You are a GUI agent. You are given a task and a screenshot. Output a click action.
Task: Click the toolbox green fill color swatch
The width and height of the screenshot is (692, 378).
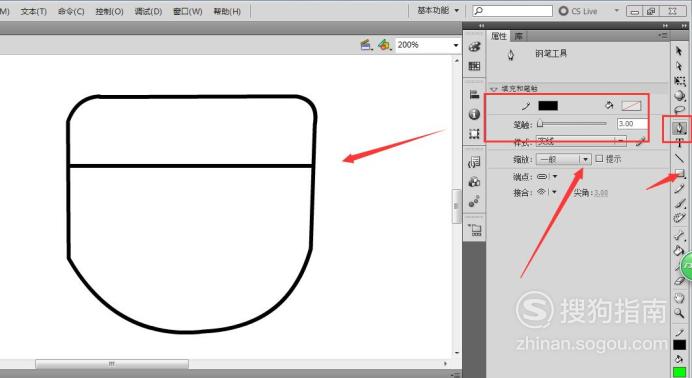680,373
